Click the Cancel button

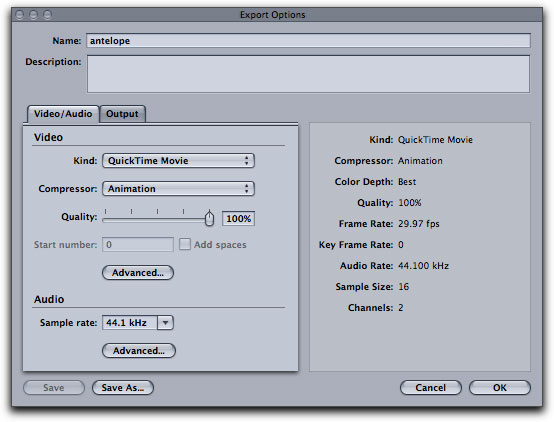431,388
